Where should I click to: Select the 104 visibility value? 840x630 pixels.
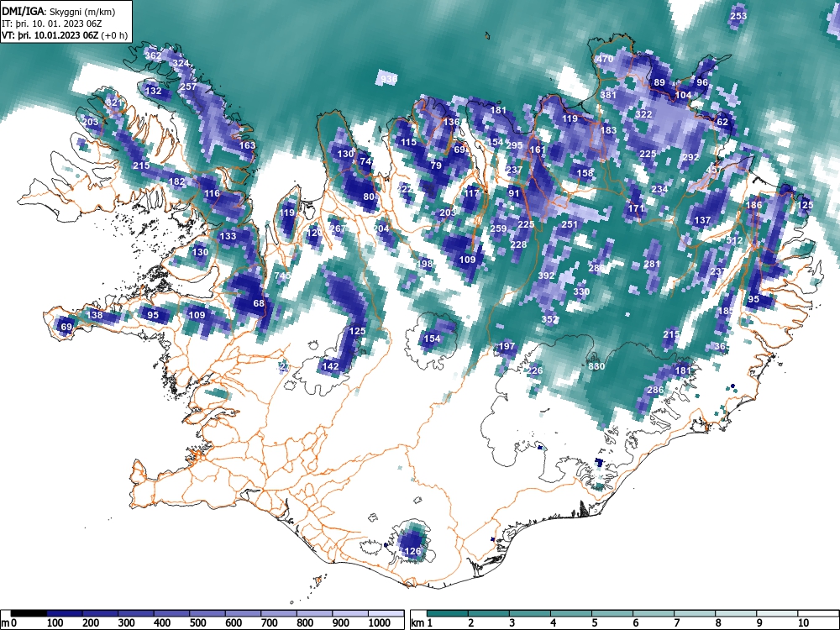[x=683, y=95]
